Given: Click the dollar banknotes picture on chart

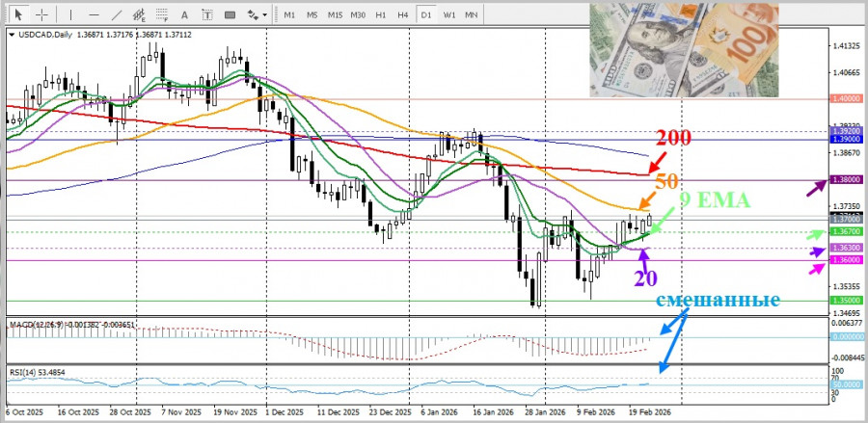Looking at the screenshot, I should pyautogui.click(x=684, y=50).
